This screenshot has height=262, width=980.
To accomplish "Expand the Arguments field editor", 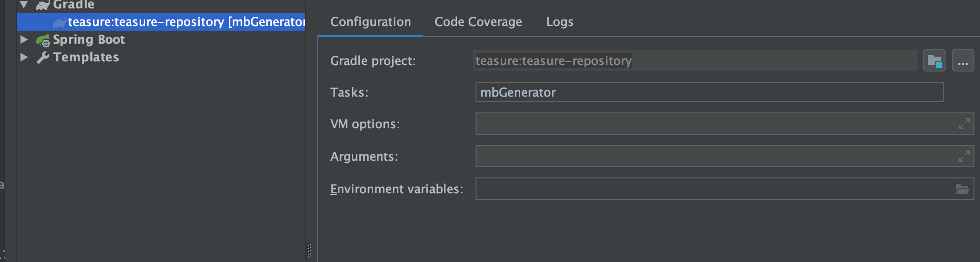I will pos(964,157).
